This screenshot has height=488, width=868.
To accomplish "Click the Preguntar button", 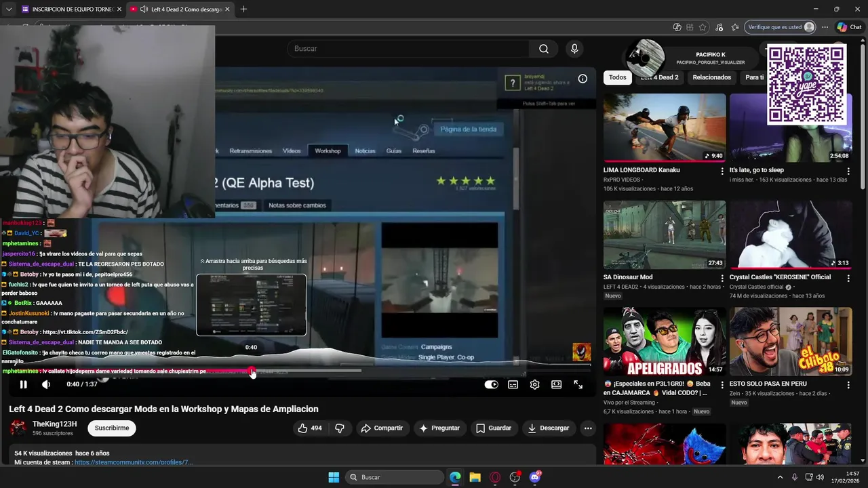I will pos(439,428).
